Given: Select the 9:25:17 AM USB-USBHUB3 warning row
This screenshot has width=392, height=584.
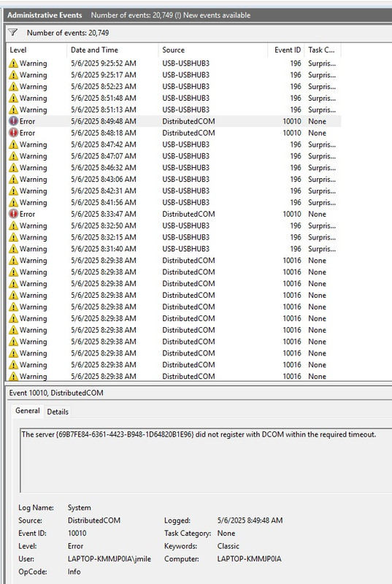Looking at the screenshot, I should (174, 75).
